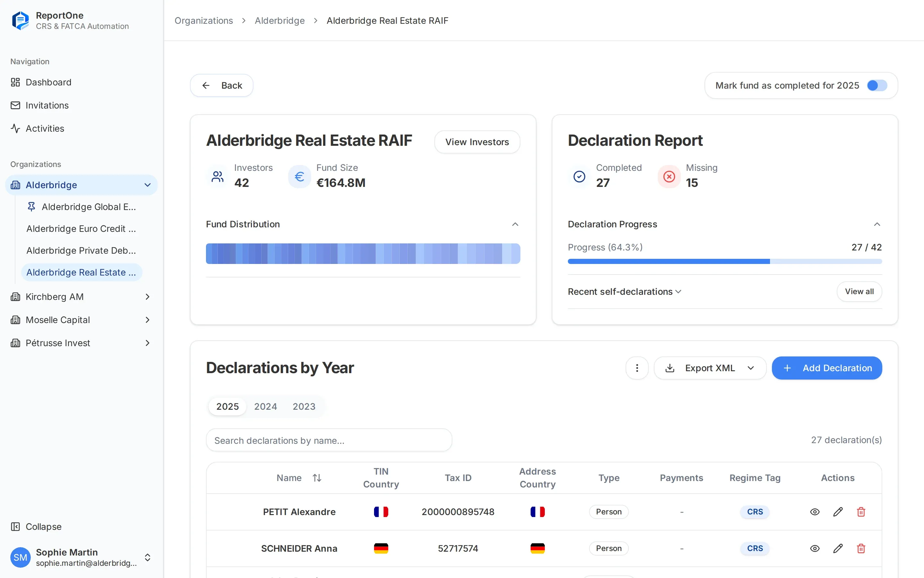Switch to the 2023 year tab
This screenshot has height=578, width=924.
pos(304,406)
